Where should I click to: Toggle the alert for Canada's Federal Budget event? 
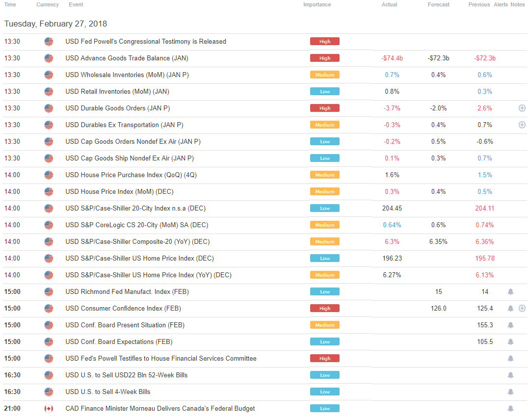(510, 408)
